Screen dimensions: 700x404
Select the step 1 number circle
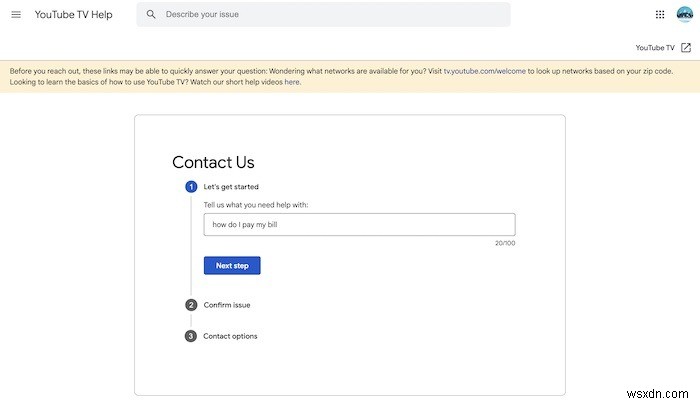coord(191,187)
